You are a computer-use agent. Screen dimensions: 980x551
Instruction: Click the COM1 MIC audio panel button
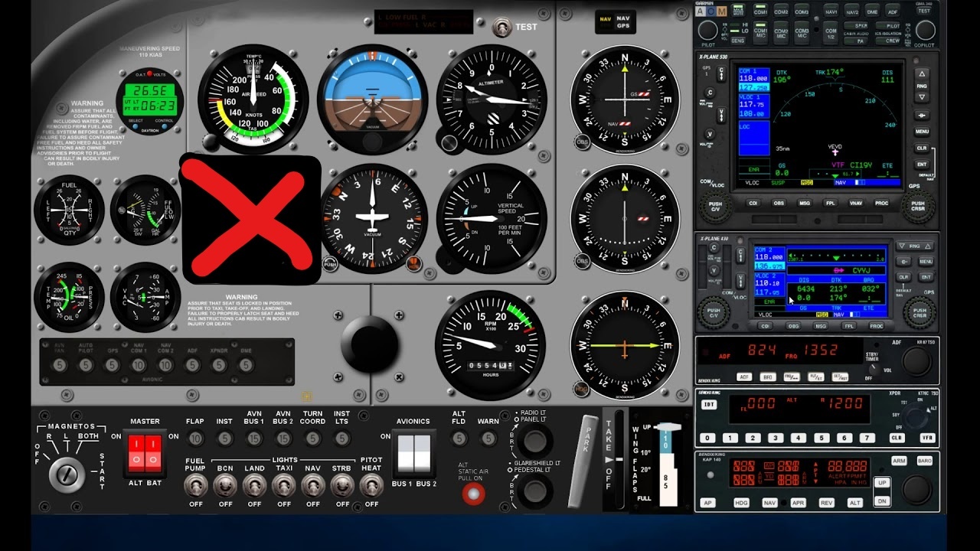point(760,33)
